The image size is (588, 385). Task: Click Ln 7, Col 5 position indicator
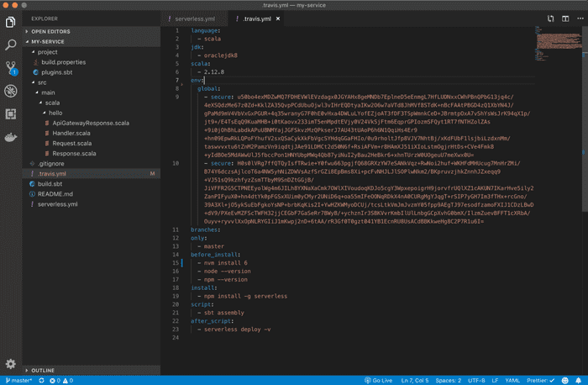[414, 381]
